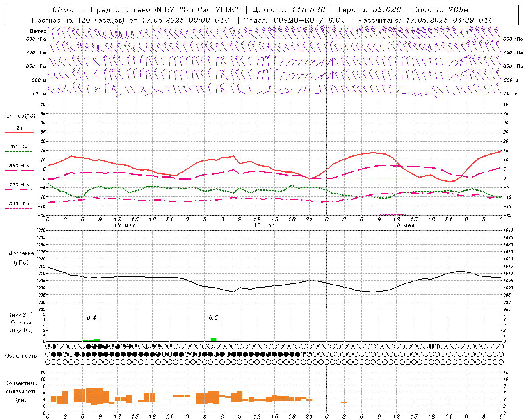Click the green precipitation bar under 0.5

[x=213, y=340]
